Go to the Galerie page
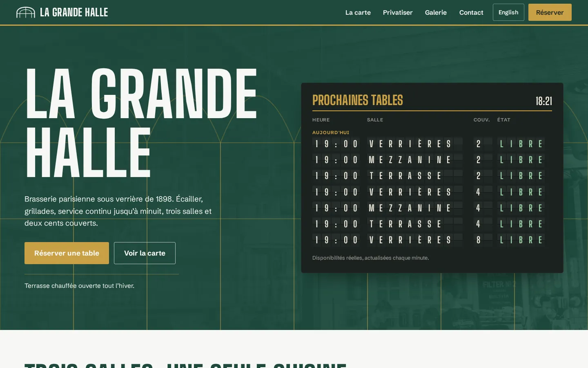The height and width of the screenshot is (368, 588). pyautogui.click(x=436, y=12)
